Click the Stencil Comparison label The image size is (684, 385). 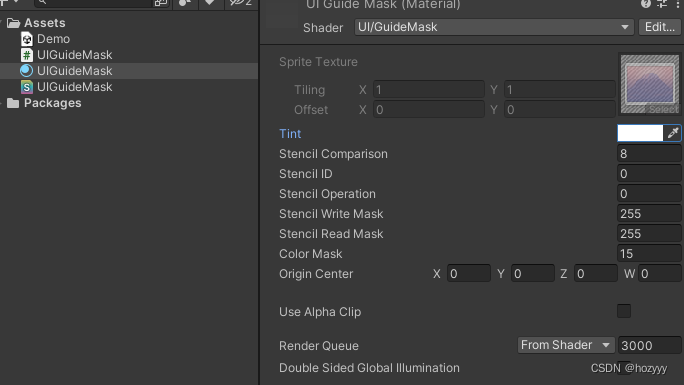[333, 154]
